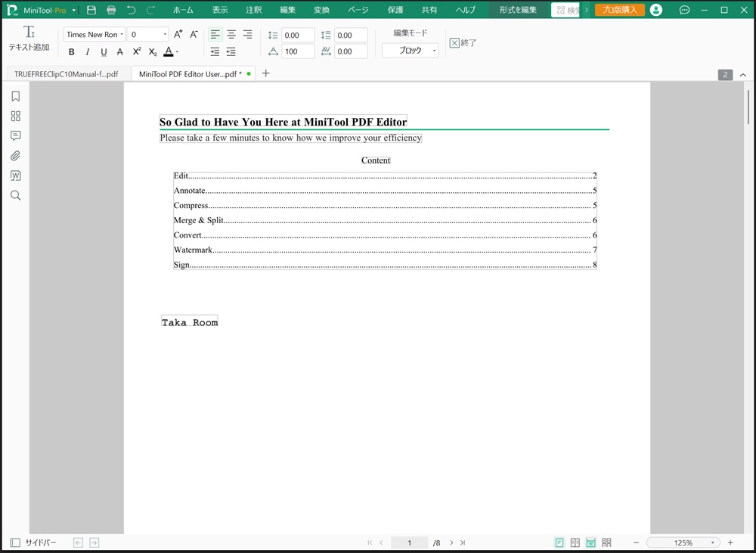The height and width of the screenshot is (553, 756).
Task: Toggle underline formatting
Action: 104,51
